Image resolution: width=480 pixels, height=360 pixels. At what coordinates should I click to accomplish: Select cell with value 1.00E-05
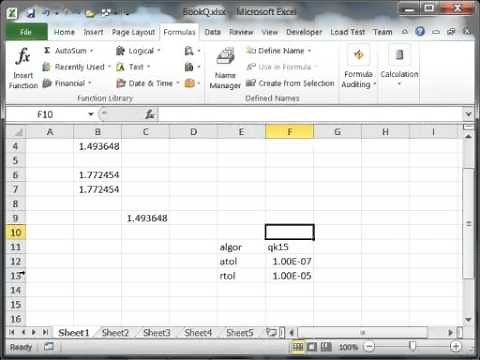coord(290,276)
